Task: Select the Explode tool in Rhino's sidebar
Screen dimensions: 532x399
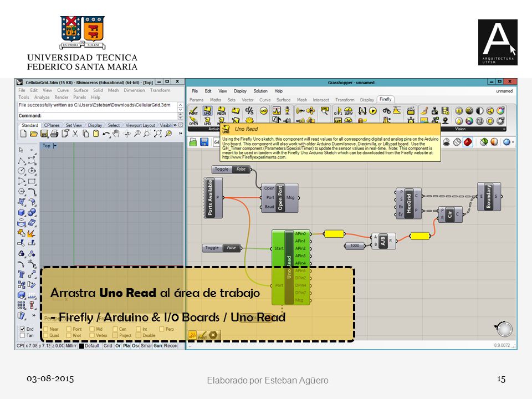Action: (x=32, y=233)
